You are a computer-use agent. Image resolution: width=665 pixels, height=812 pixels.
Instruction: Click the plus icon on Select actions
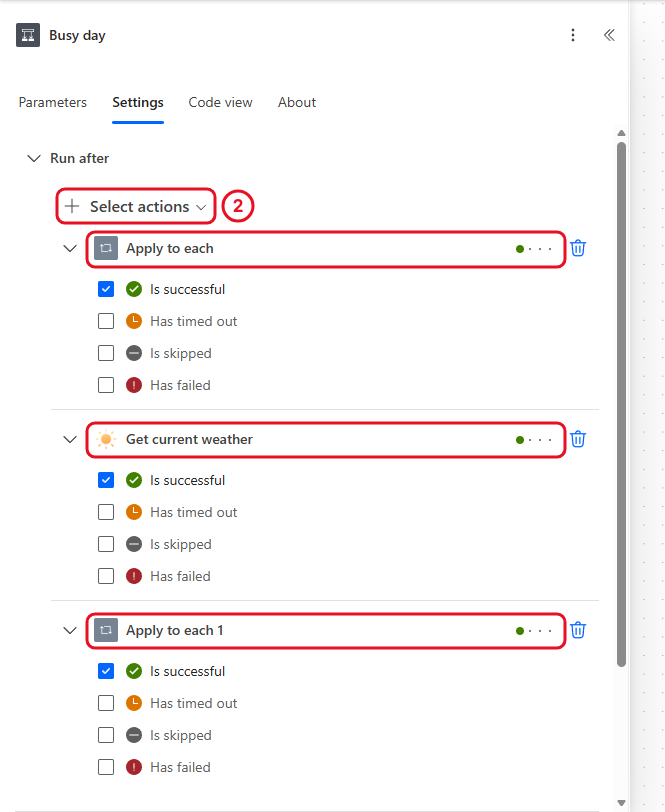(x=72, y=206)
